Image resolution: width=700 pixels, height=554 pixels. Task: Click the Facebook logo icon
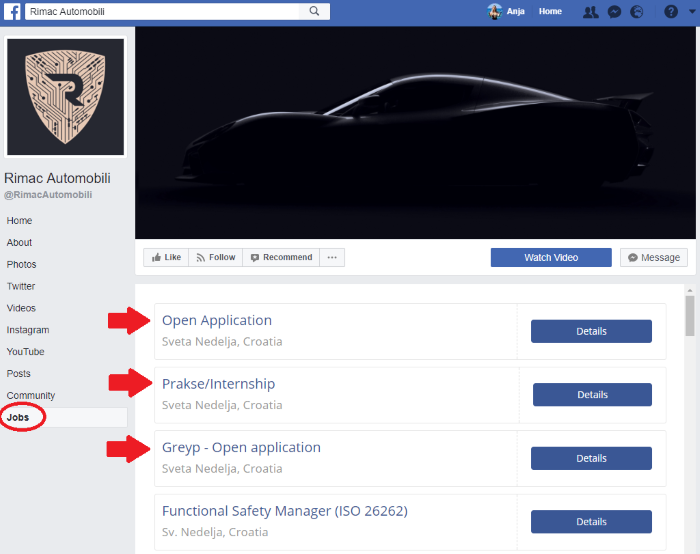14,12
